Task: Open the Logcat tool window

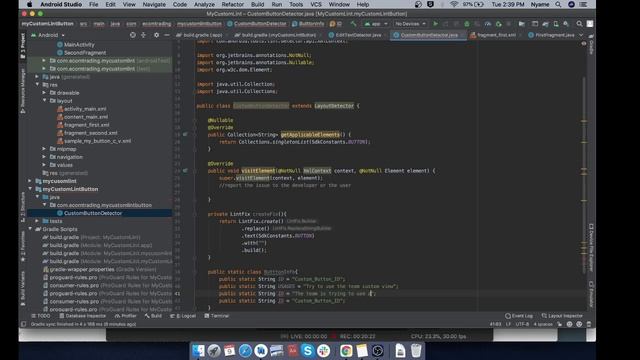Action: click(183, 316)
